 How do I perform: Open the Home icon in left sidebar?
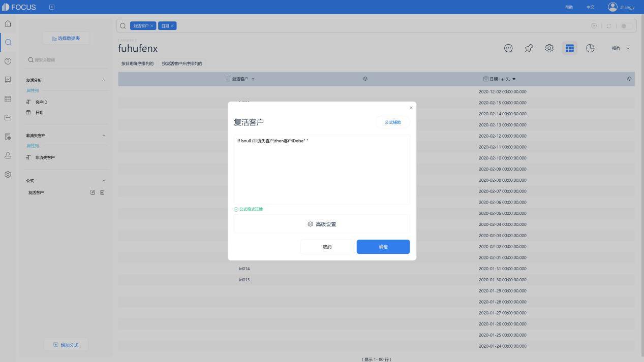pos(8,23)
